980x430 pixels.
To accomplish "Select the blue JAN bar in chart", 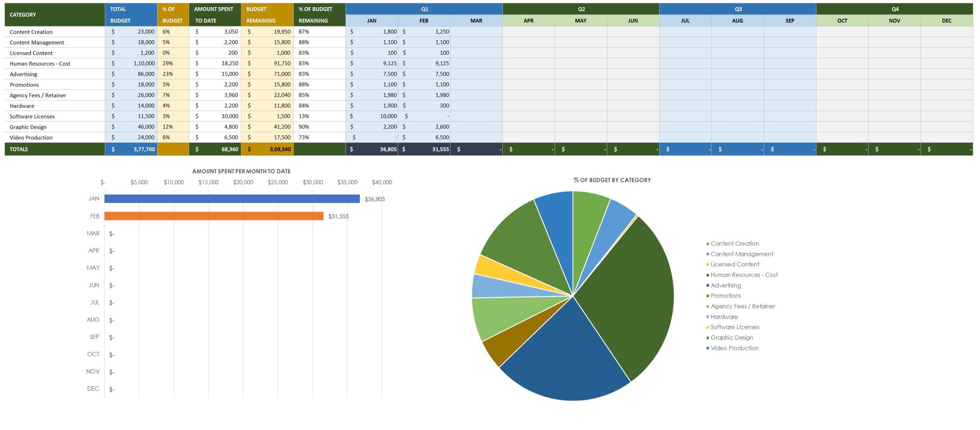I will 232,199.
